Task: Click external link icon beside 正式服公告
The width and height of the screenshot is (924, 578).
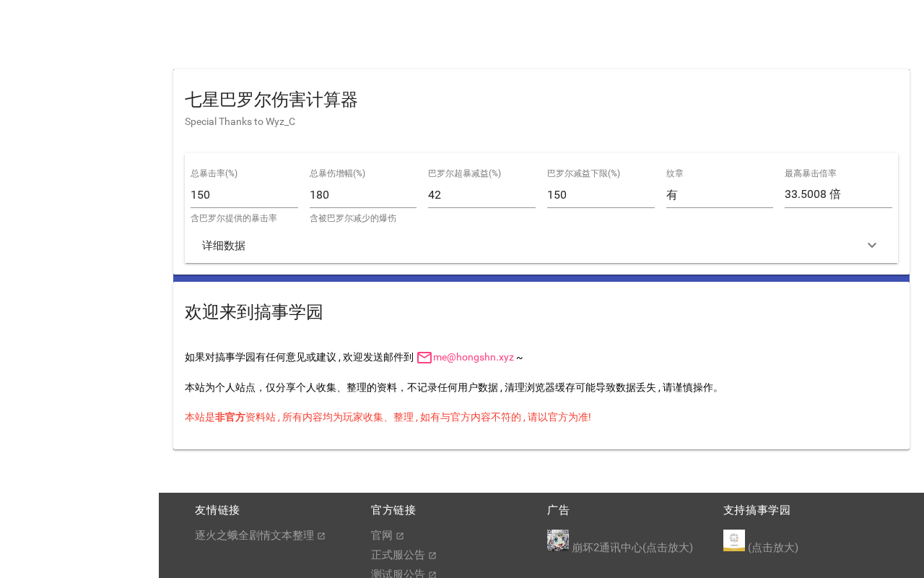Action: point(432,556)
